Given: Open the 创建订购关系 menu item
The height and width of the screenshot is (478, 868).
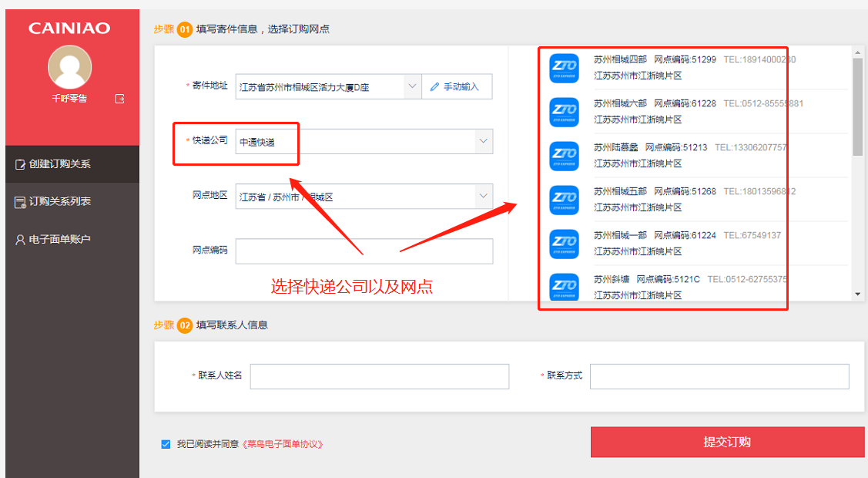Looking at the screenshot, I should pos(72,164).
